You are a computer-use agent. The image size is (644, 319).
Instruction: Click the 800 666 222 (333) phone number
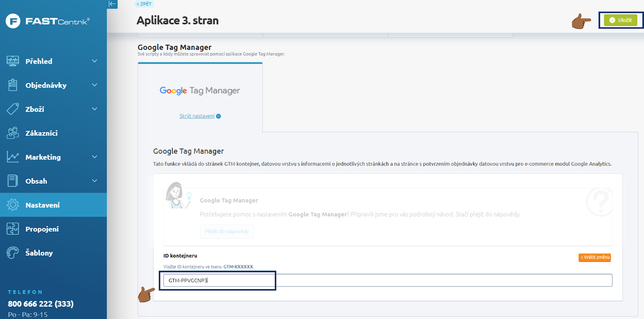(x=41, y=304)
